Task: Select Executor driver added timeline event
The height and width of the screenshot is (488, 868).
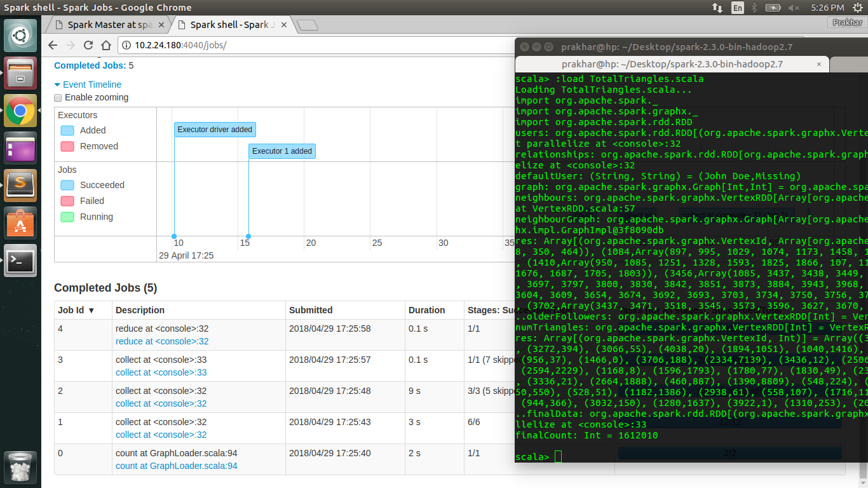Action: pos(215,130)
